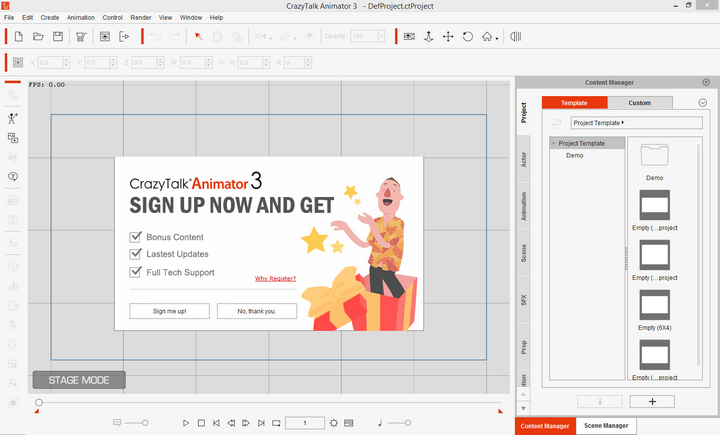Select the Demo tree item

574,155
